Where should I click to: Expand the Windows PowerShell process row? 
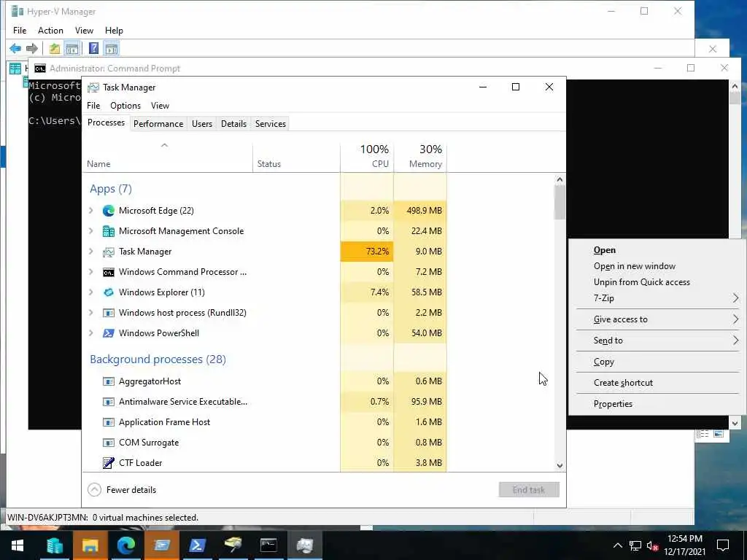pos(91,333)
